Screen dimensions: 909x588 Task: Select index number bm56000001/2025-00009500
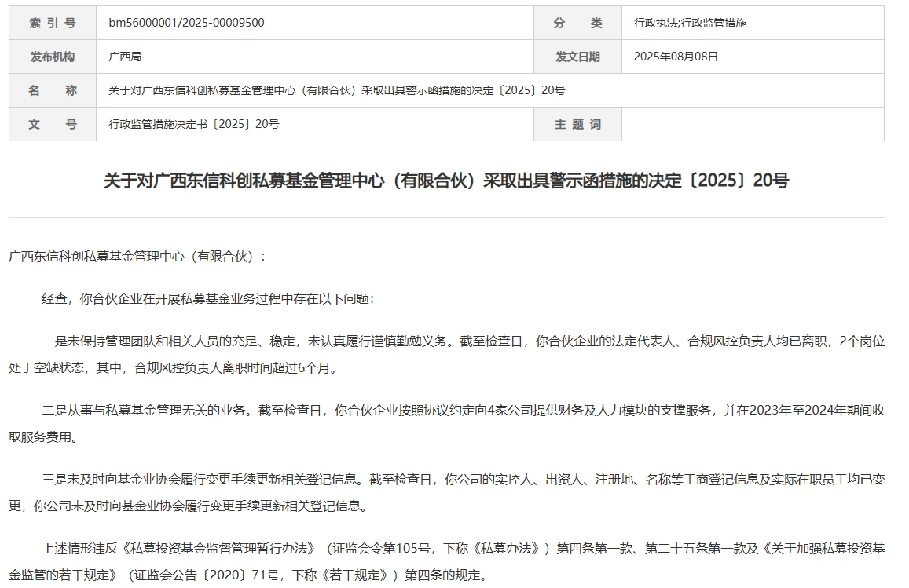coord(186,23)
